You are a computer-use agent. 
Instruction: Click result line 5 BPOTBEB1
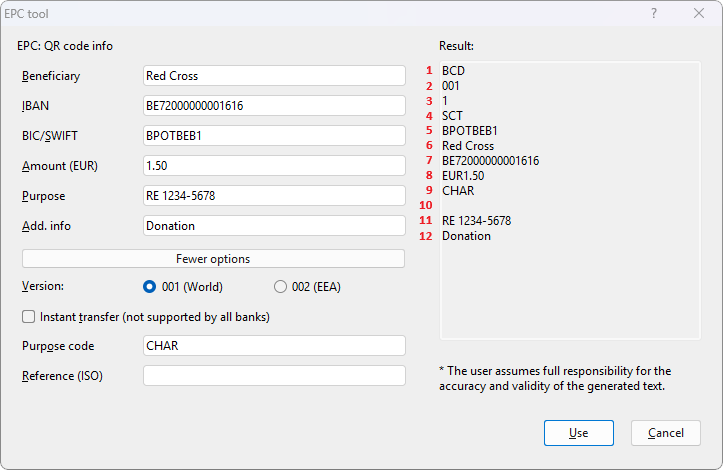[x=469, y=131]
